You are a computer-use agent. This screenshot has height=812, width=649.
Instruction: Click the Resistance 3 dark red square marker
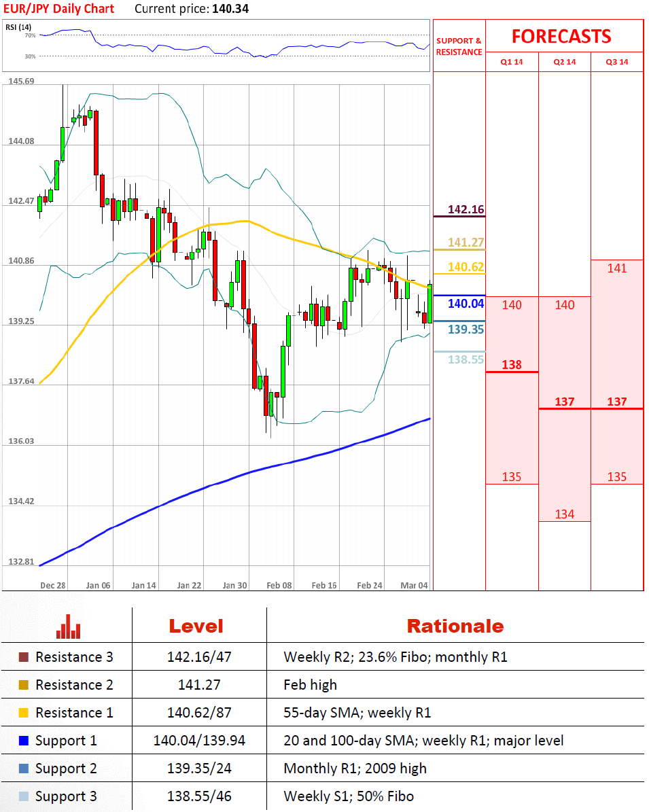(24, 657)
